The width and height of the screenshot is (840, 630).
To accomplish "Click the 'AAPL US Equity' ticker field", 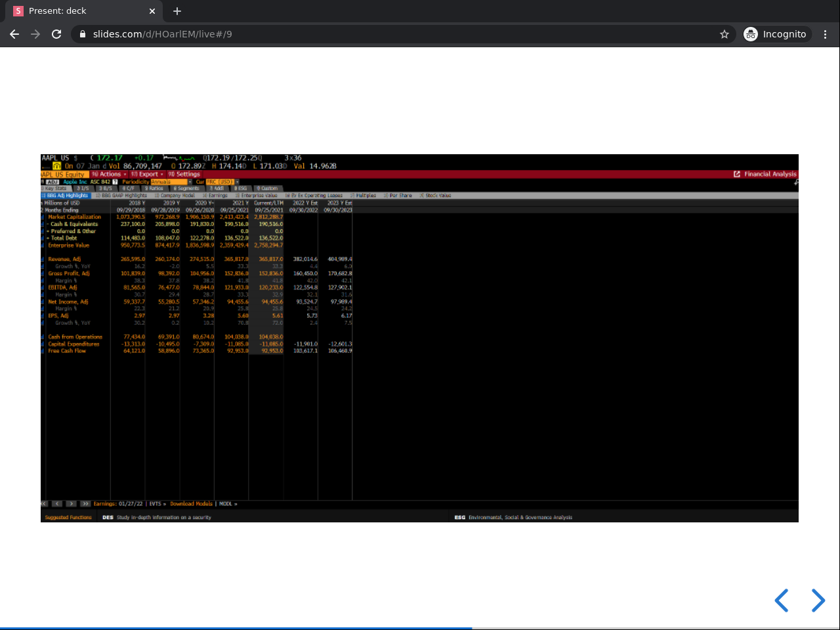I will pos(64,174).
